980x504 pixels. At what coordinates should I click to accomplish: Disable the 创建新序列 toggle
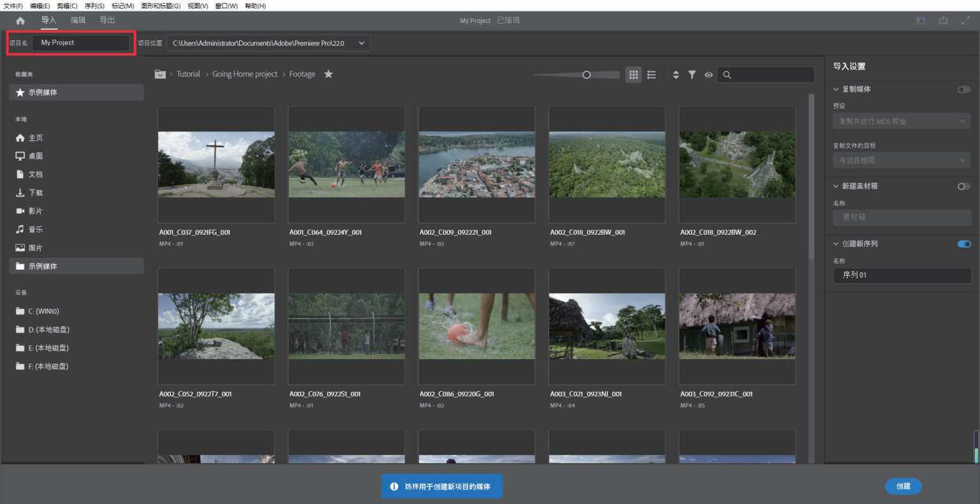[963, 244]
